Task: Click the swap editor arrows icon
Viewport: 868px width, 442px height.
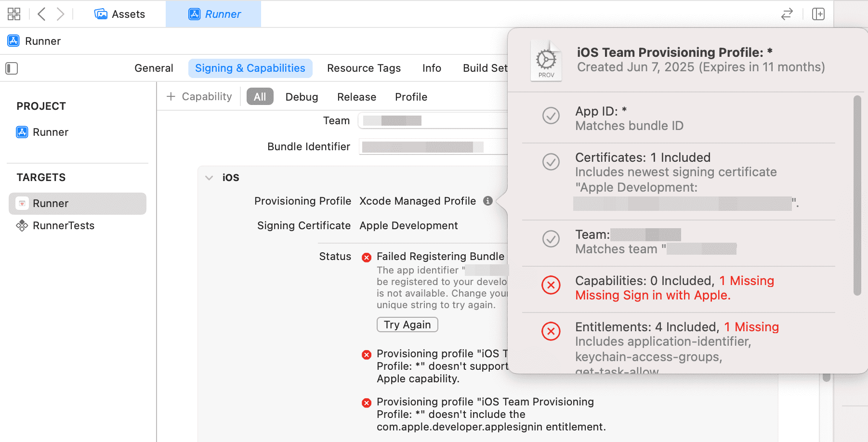Action: pos(787,14)
